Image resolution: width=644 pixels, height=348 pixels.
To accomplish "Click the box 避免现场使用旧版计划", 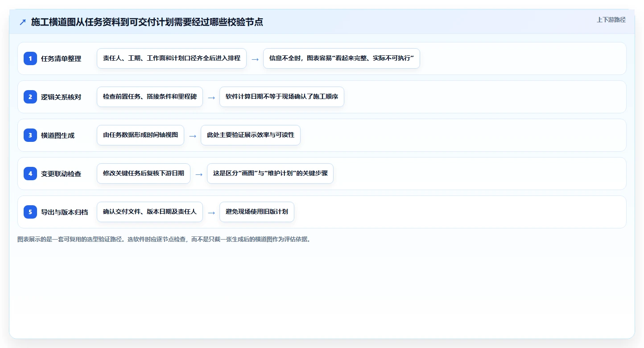I will click(x=257, y=212).
